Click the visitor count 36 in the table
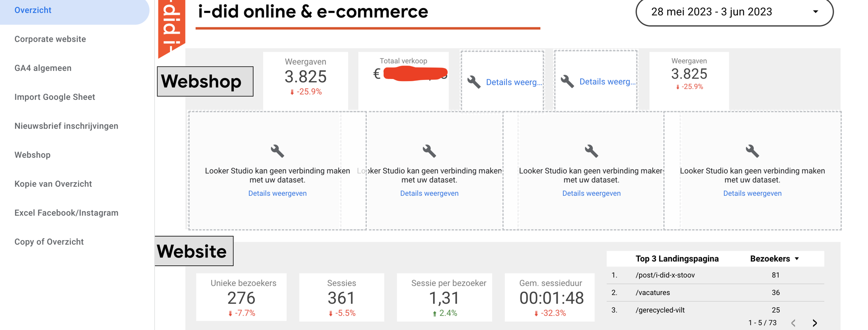 tap(776, 293)
